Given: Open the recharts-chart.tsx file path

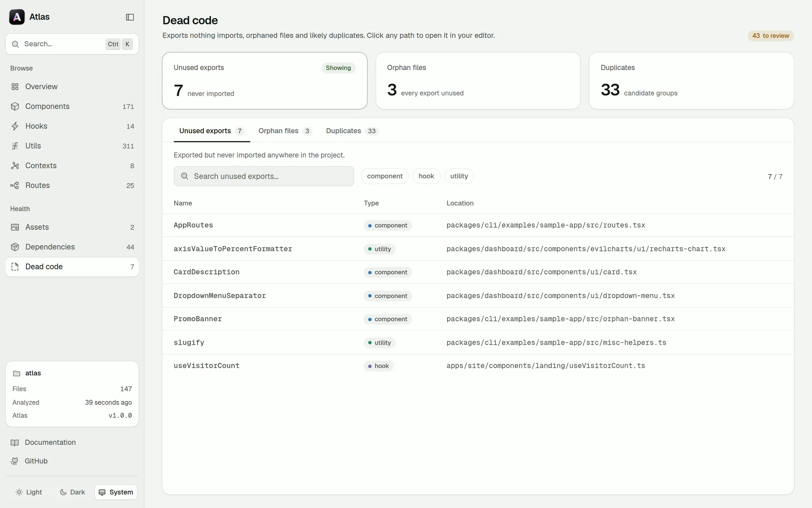Looking at the screenshot, I should [586, 249].
